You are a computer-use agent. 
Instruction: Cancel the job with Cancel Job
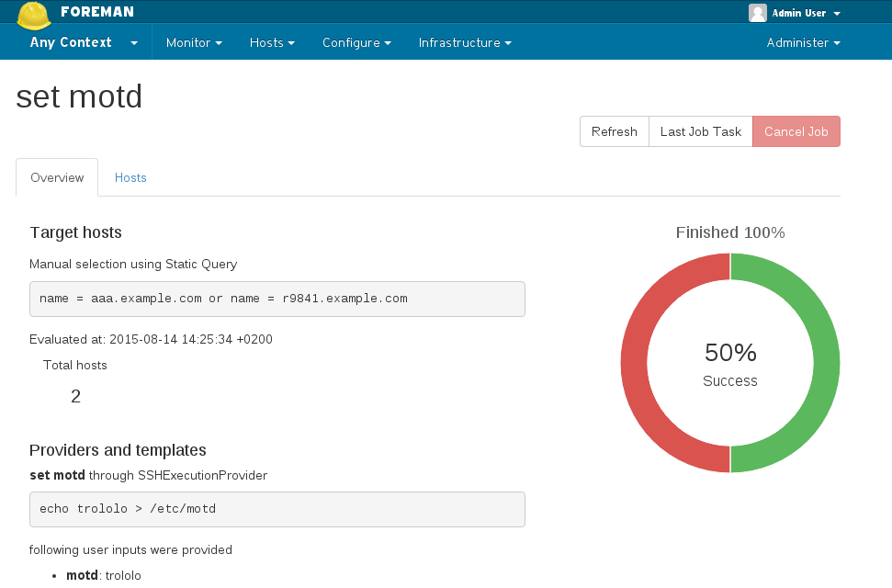796,131
